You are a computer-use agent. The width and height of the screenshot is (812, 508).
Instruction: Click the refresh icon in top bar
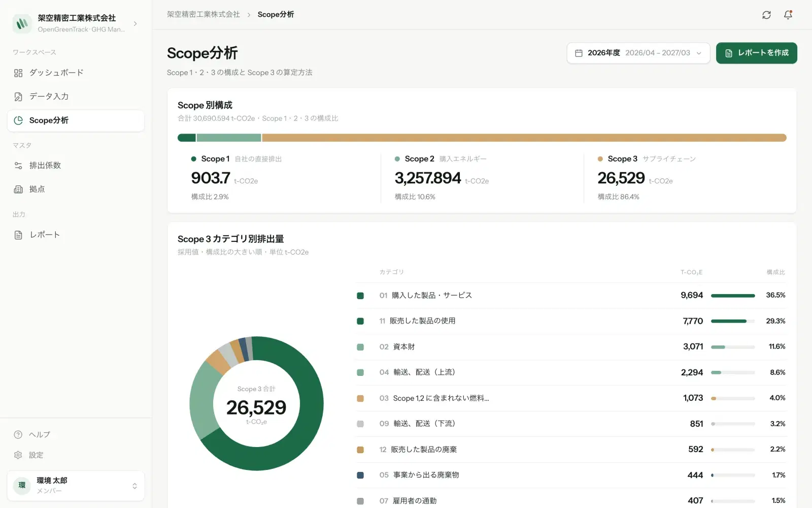[766, 15]
